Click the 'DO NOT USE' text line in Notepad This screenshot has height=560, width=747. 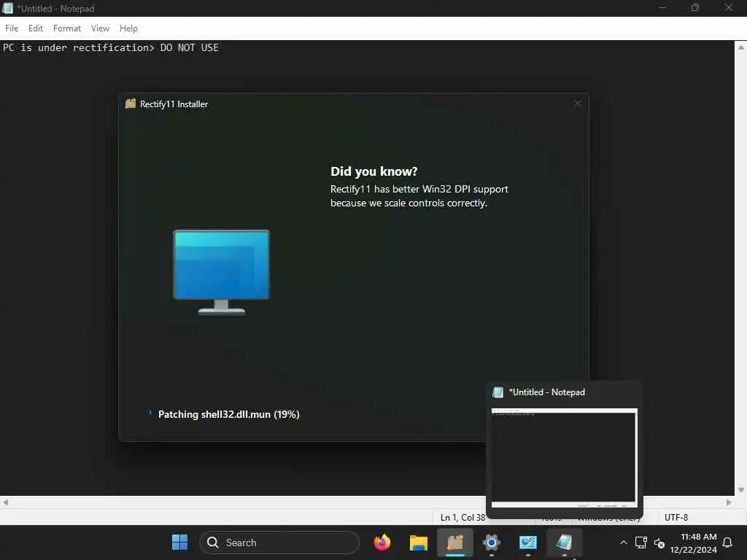(x=111, y=47)
